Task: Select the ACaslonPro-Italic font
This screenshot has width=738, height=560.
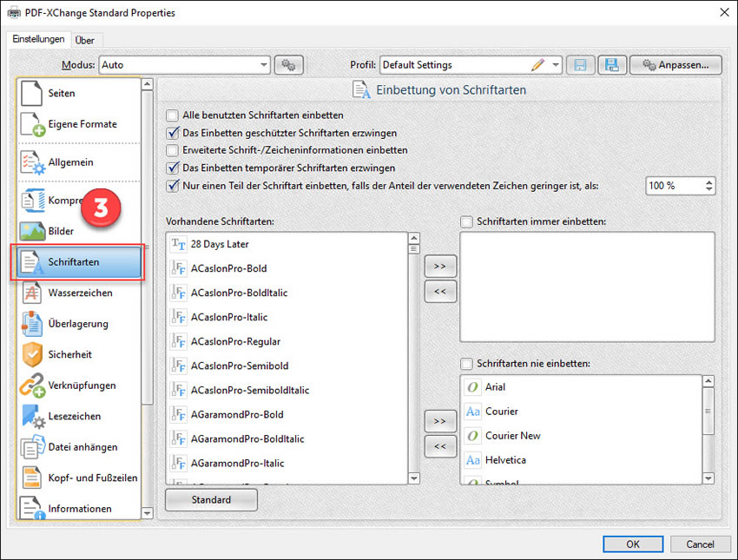Action: coord(287,317)
